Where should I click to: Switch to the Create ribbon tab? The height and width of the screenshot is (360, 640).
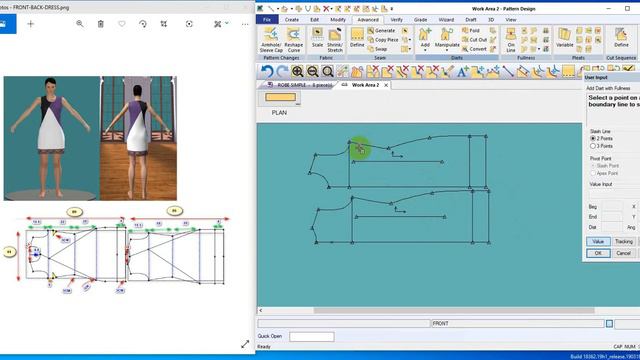[291, 20]
